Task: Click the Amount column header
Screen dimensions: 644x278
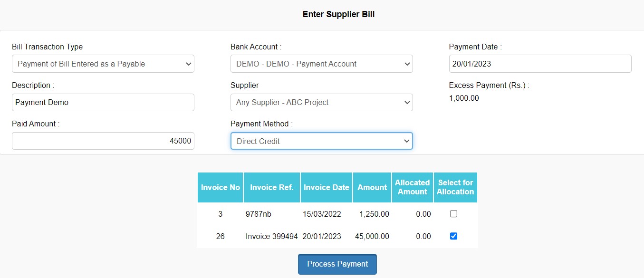Action: [x=372, y=187]
